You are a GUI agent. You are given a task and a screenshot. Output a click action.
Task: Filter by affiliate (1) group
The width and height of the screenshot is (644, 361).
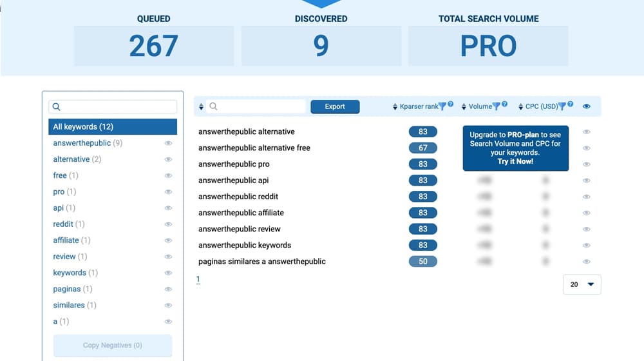click(x=71, y=240)
